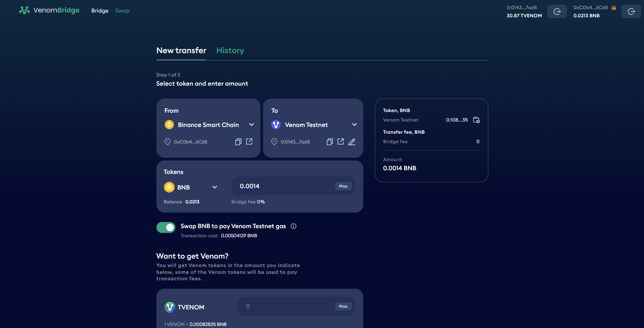The image size is (644, 328).
Task: Open the BNB token selector dropdown
Action: click(x=214, y=187)
